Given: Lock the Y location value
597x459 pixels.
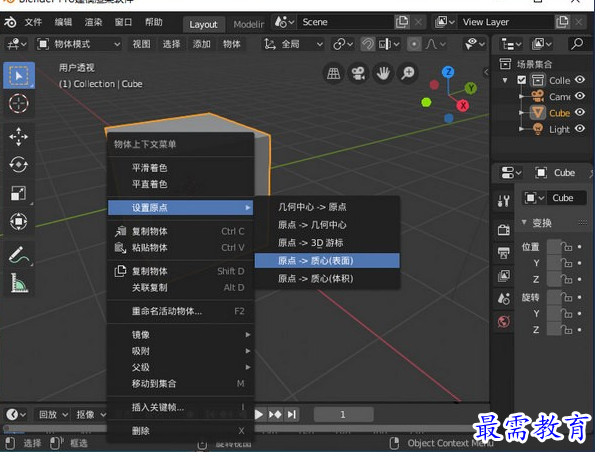Looking at the screenshot, I should 567,263.
